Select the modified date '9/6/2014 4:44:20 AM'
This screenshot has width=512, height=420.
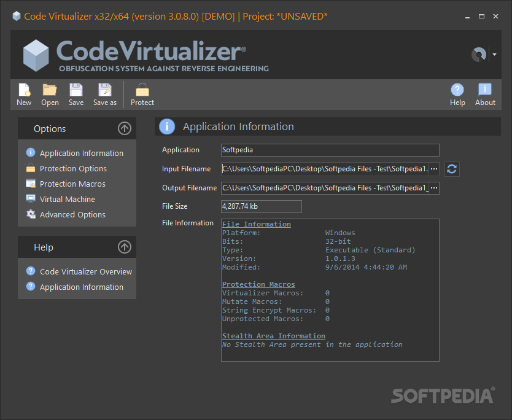tap(366, 267)
